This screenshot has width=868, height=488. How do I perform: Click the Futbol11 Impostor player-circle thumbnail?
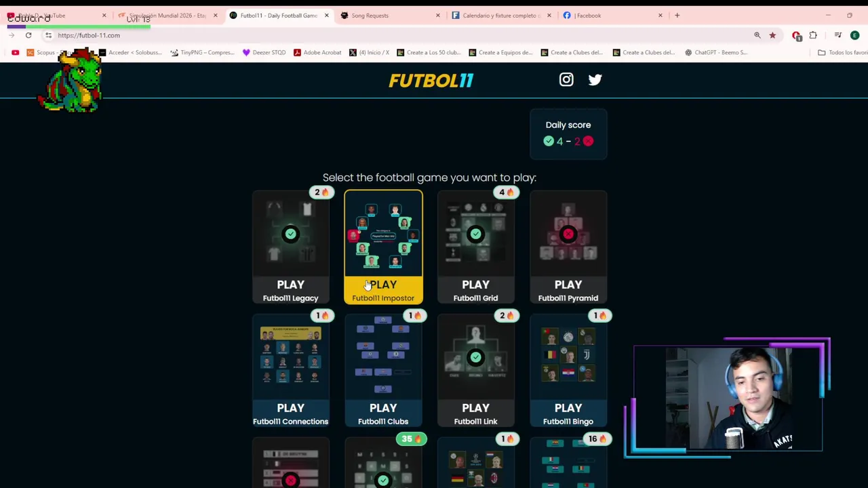(383, 234)
